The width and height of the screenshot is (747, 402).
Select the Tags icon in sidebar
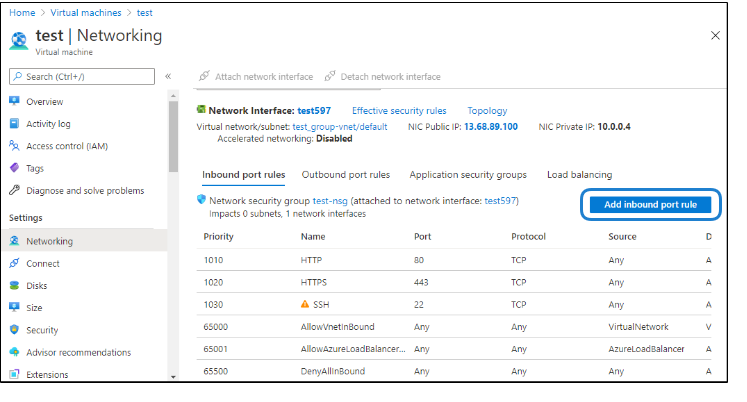pos(14,168)
